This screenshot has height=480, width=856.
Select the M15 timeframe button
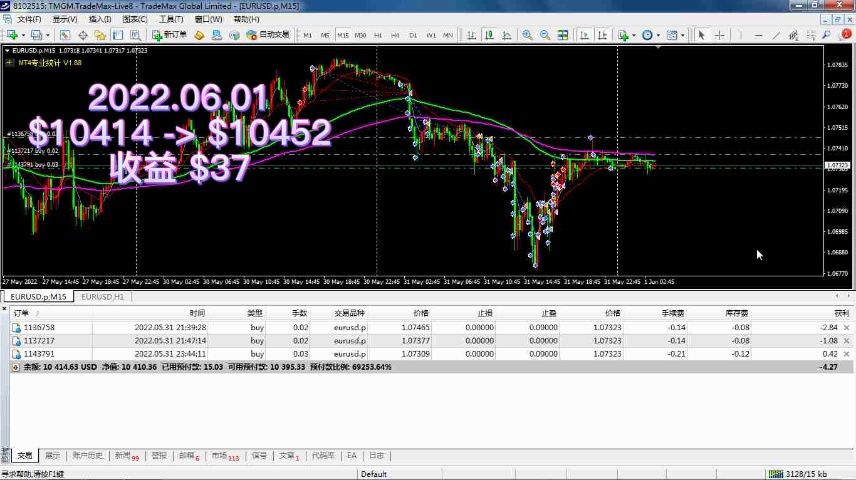tap(343, 35)
